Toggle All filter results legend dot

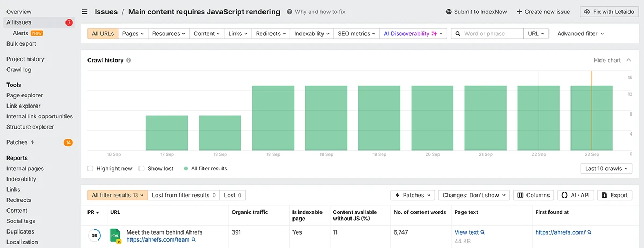(186, 168)
